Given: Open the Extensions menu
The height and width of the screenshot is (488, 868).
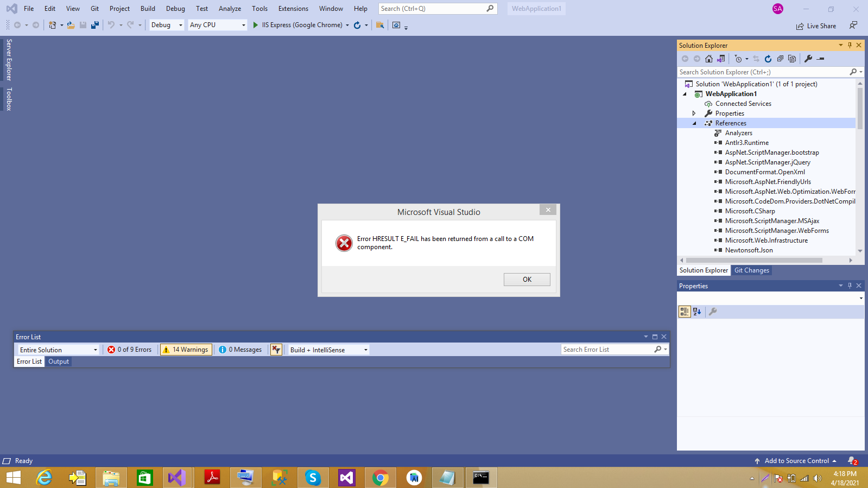Looking at the screenshot, I should coord(293,9).
